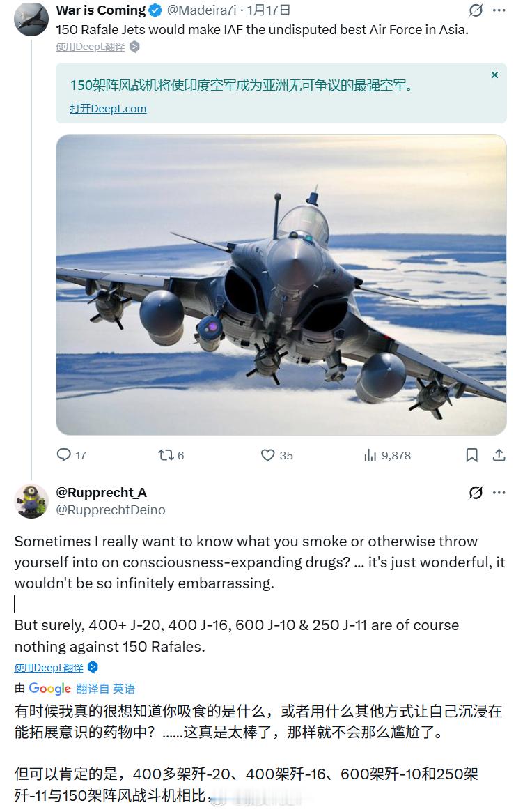This screenshot has height=812, width=516.
Task: Click 使用DeepL翻译 under the first tweet
Action: [91, 47]
